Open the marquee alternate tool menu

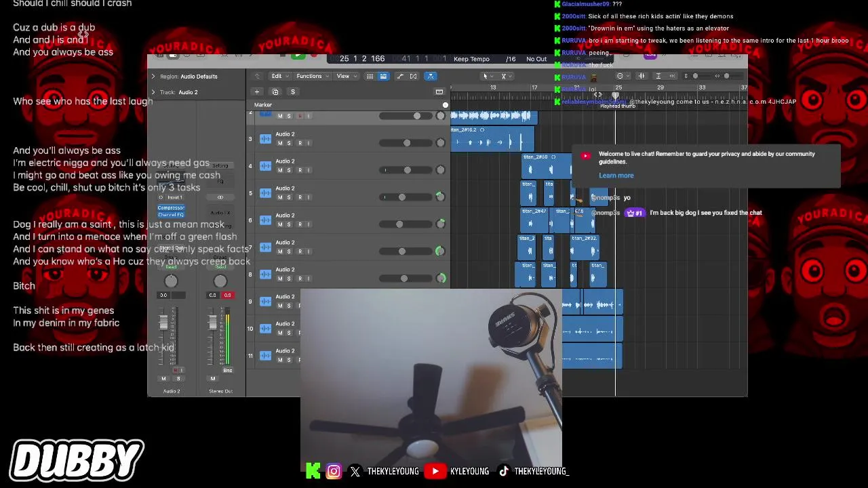click(x=505, y=76)
